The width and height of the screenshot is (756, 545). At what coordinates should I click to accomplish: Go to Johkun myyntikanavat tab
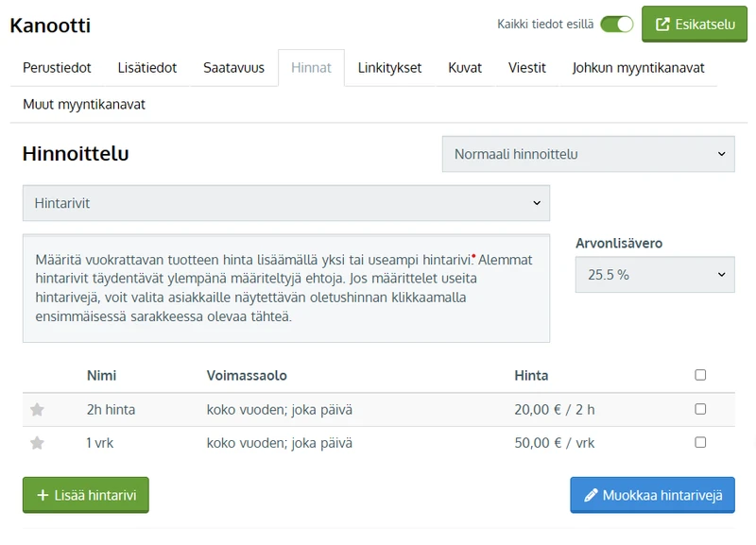click(639, 68)
